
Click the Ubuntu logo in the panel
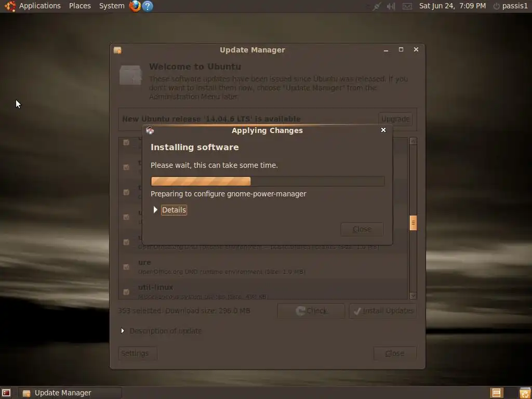point(10,6)
